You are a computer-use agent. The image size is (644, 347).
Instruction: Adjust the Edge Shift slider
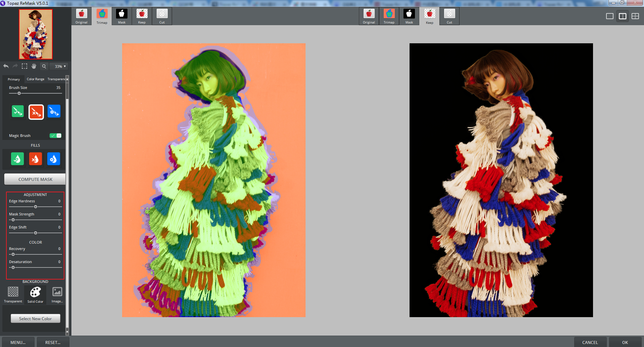(x=36, y=233)
